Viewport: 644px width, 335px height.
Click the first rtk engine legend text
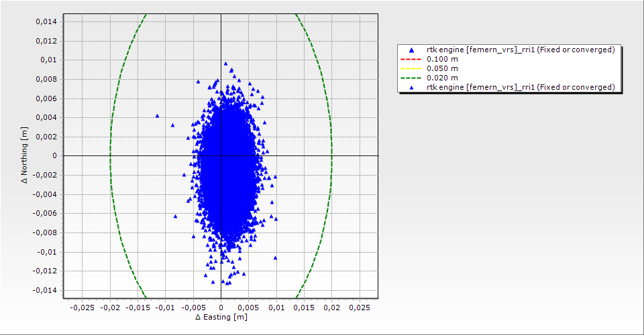[x=521, y=50]
